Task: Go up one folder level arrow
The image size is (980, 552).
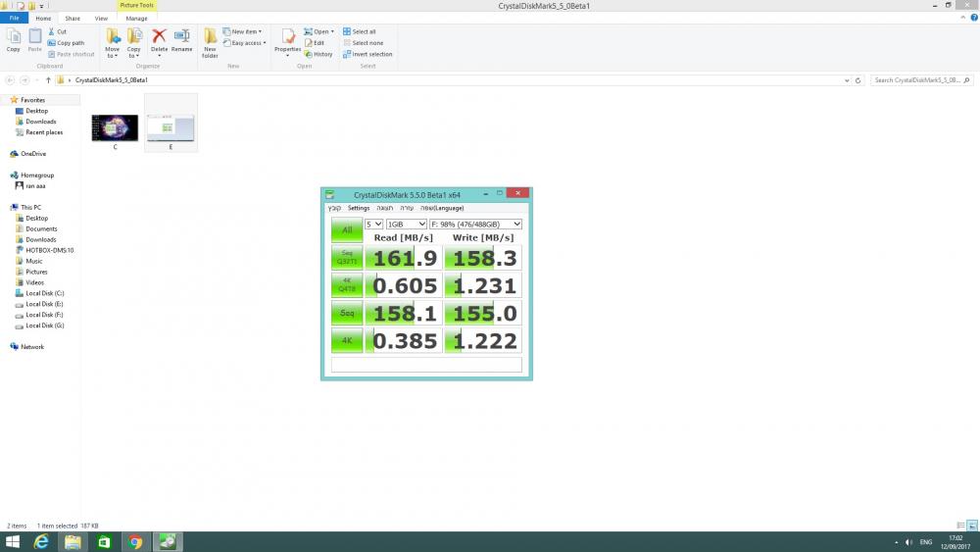Action: [x=48, y=80]
